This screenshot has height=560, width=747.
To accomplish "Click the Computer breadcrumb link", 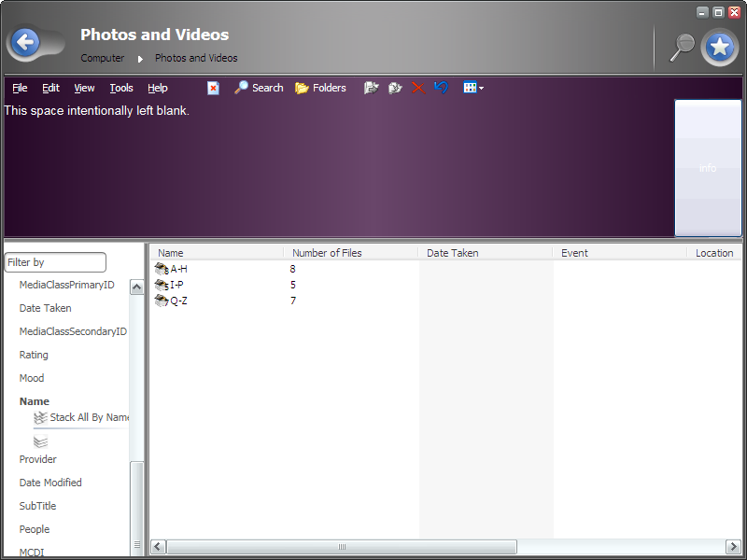I will pos(103,58).
